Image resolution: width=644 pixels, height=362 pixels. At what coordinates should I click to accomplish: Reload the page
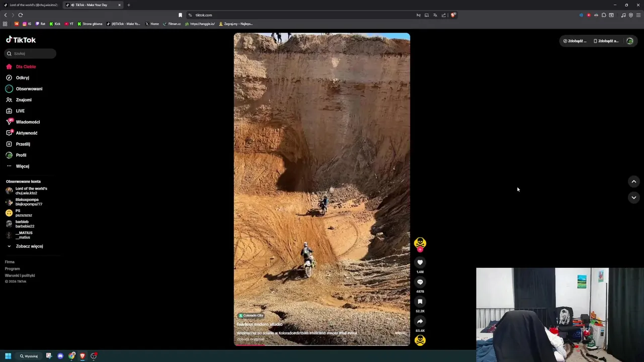pyautogui.click(x=21, y=15)
